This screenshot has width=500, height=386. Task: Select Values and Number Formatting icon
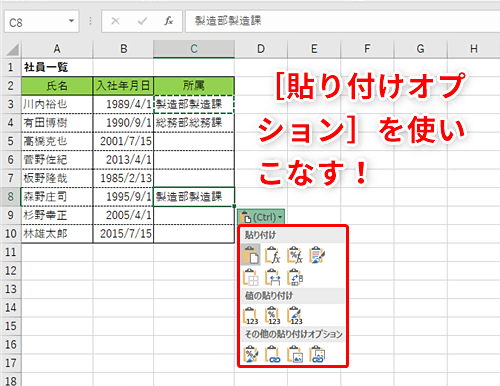(x=273, y=315)
